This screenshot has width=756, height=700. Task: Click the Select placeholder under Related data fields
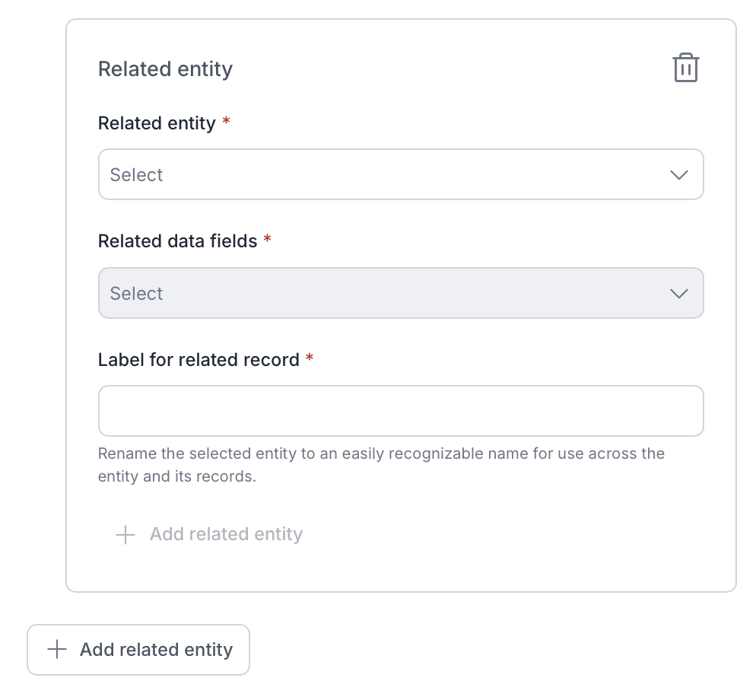[x=136, y=293]
